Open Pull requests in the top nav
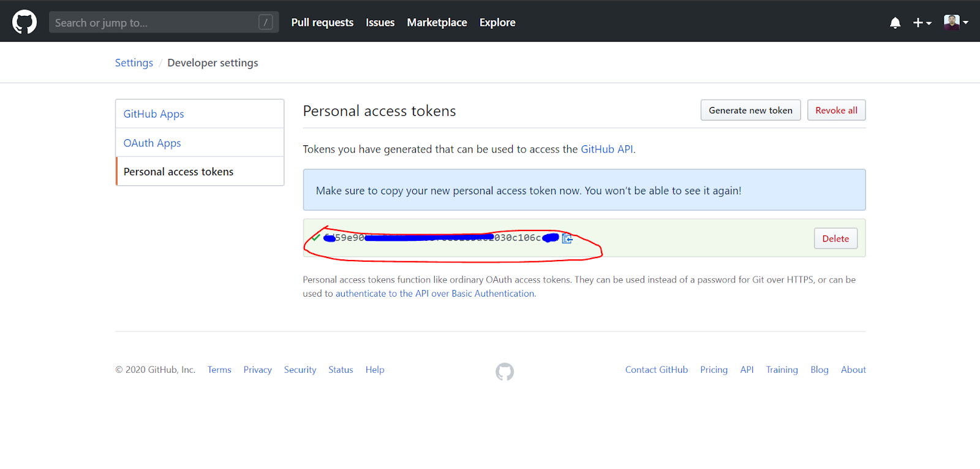The image size is (980, 469). (x=322, y=22)
